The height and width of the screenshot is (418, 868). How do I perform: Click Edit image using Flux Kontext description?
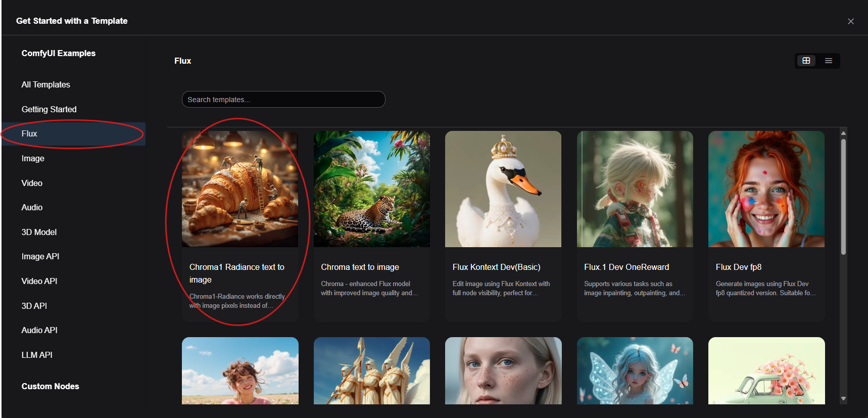[501, 288]
